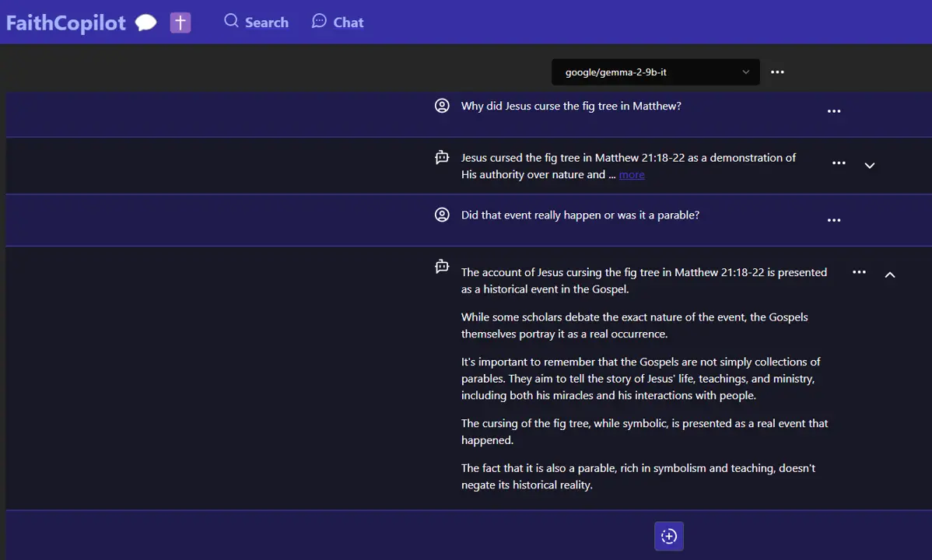Click the speech bubble logo icon
Viewport: 932px width, 560px height.
pos(146,23)
